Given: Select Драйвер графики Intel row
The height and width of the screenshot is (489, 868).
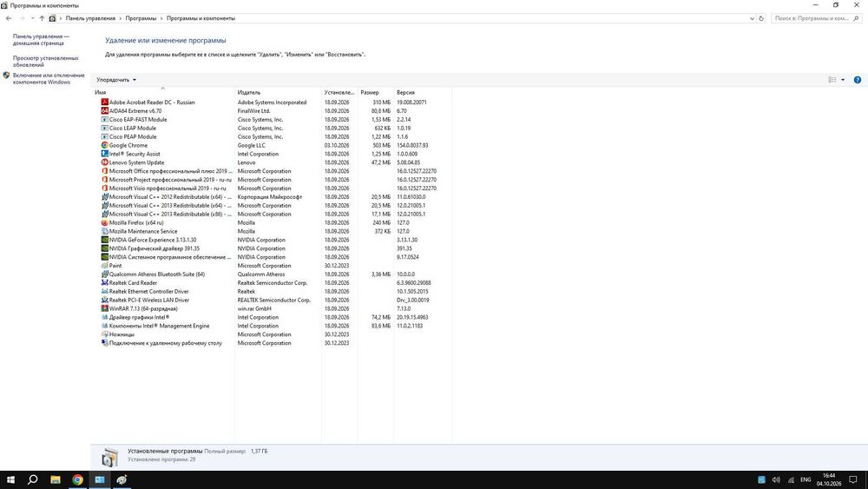Looking at the screenshot, I should click(x=273, y=317).
